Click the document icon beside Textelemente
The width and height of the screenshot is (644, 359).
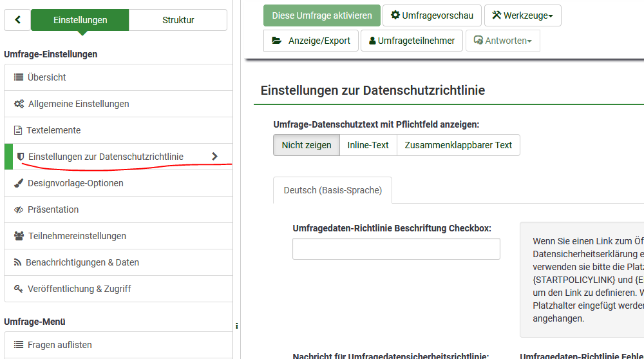tap(18, 130)
